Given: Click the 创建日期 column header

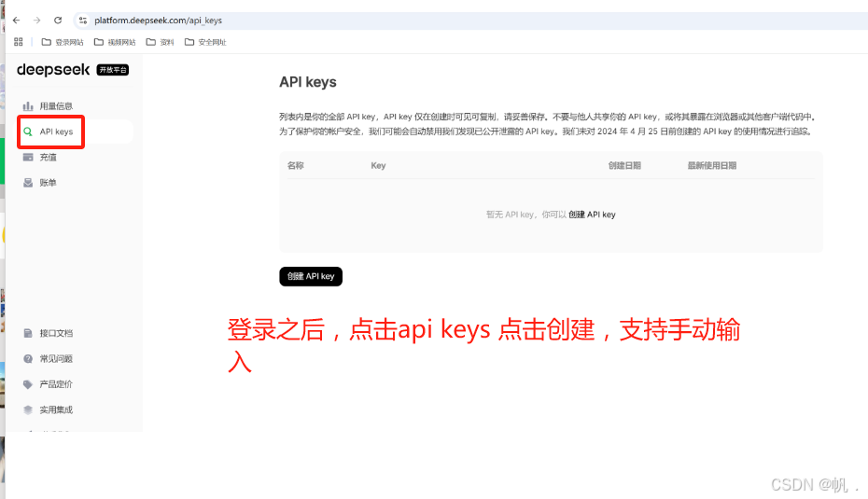Looking at the screenshot, I should coord(624,165).
